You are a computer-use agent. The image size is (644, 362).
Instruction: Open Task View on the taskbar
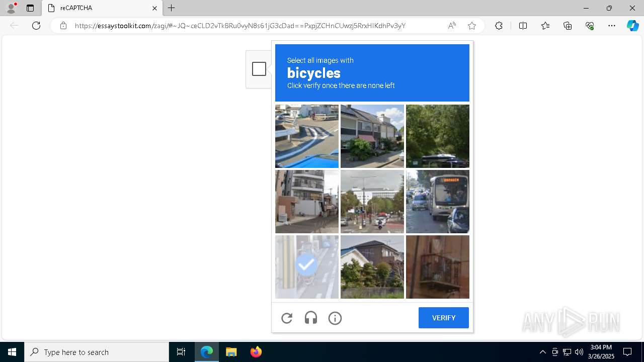tap(181, 352)
